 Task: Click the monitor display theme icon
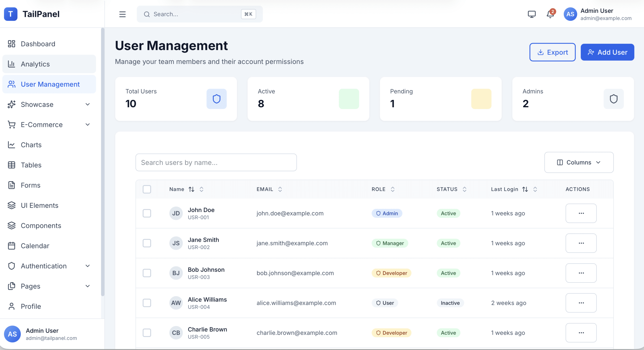532,14
